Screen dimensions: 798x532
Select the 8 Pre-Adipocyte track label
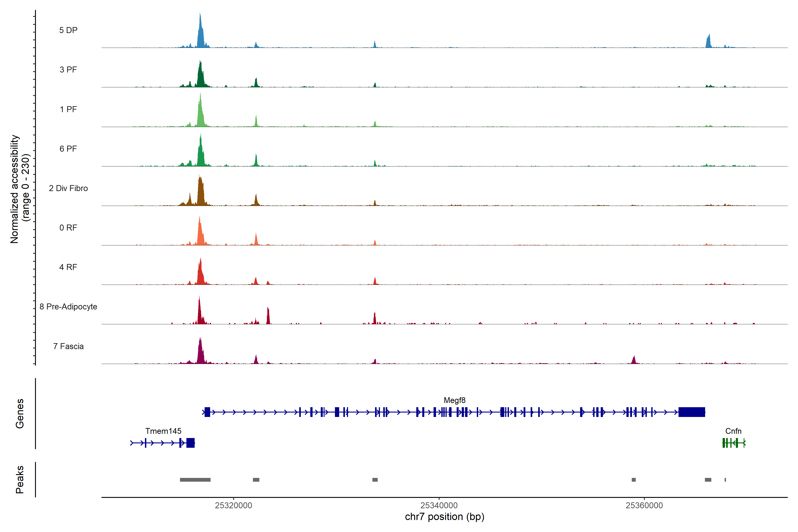pyautogui.click(x=68, y=307)
